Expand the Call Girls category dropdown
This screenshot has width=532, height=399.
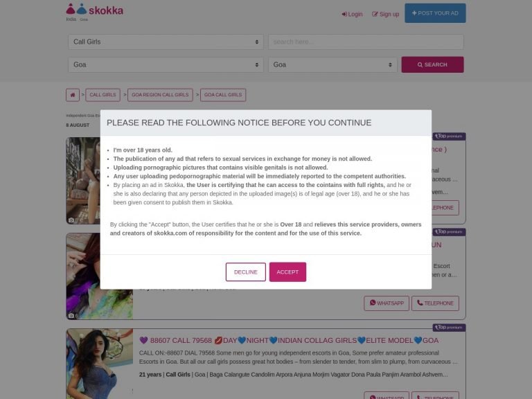(166, 42)
